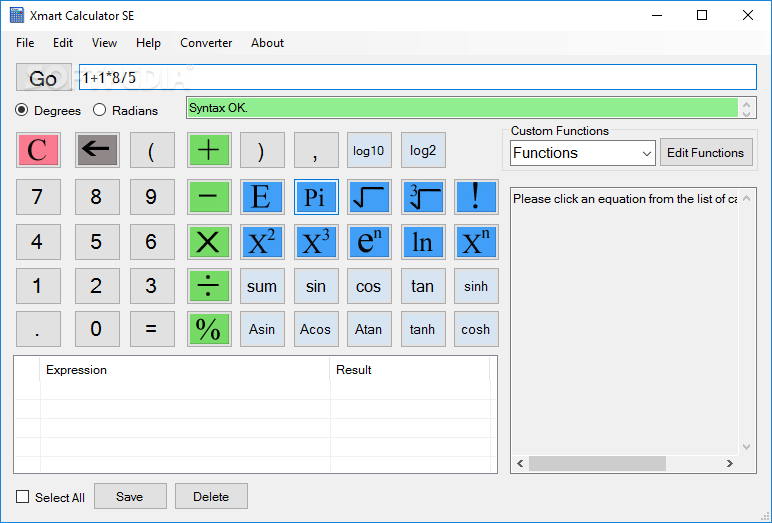Image resolution: width=772 pixels, height=523 pixels.
Task: Open the Converter menu
Action: pyautogui.click(x=206, y=43)
